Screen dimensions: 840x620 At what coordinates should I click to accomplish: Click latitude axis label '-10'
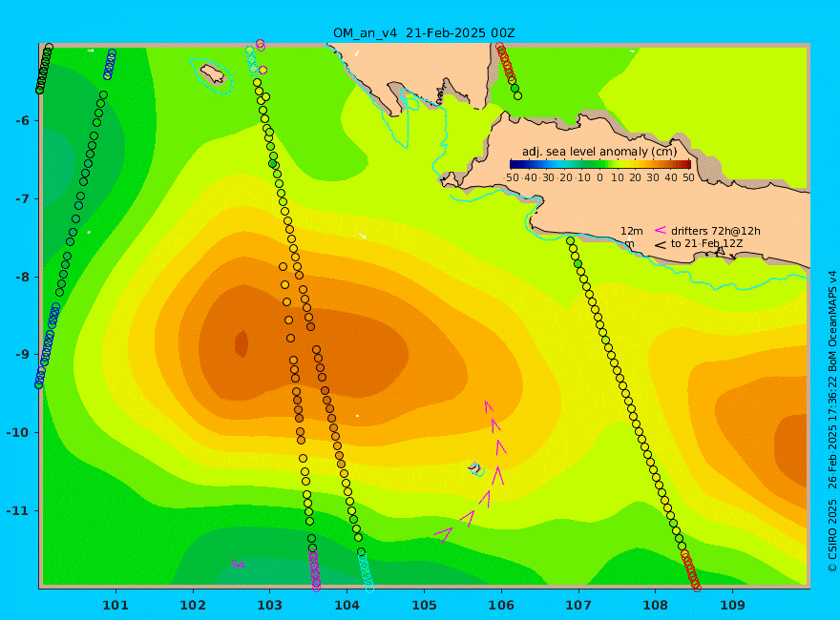click(x=18, y=432)
